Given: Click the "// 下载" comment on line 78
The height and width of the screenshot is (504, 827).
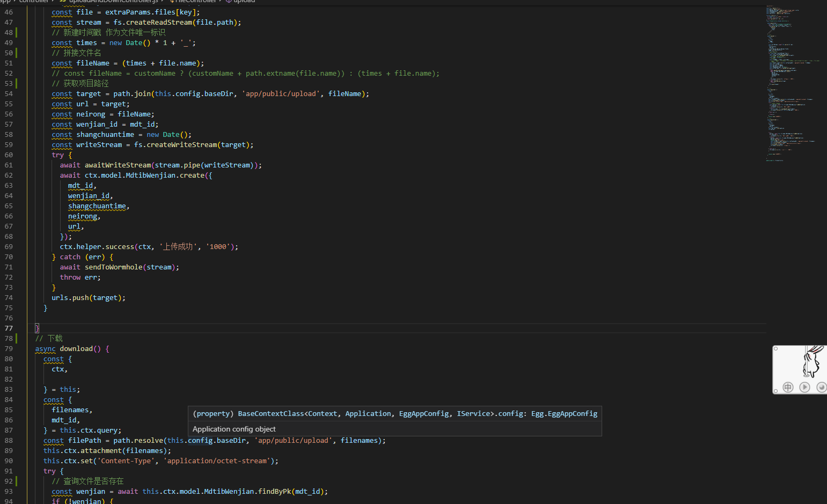Looking at the screenshot, I should click(x=49, y=339).
